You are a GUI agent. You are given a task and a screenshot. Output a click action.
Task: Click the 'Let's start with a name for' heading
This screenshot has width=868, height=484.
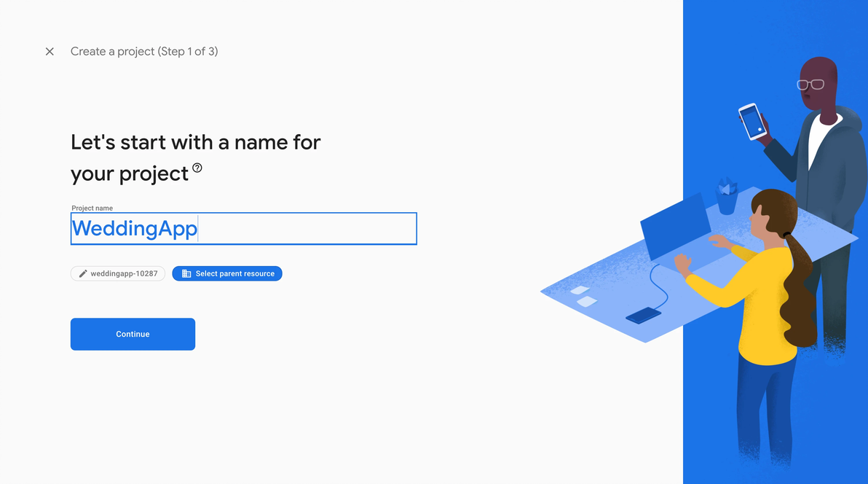click(195, 141)
